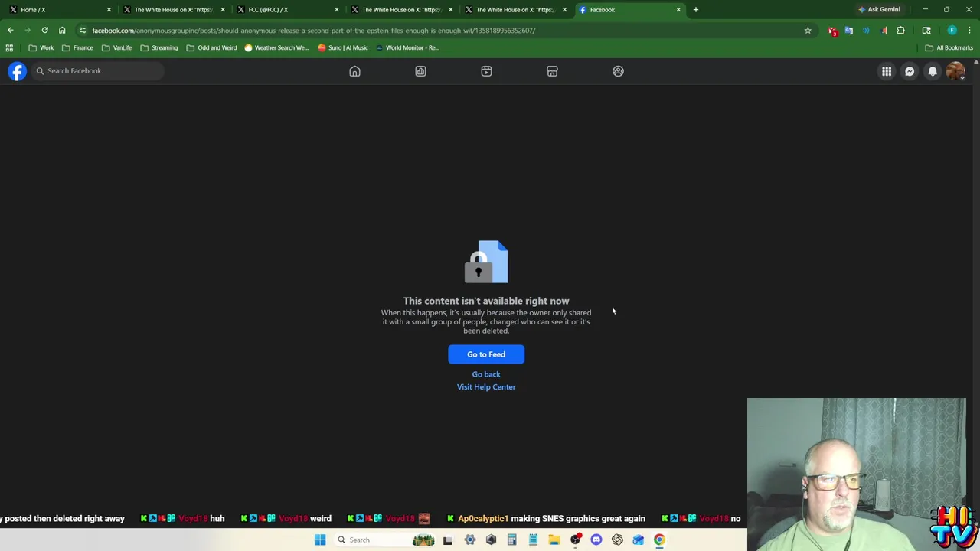
Task: Click the Ask Gemini button
Action: click(879, 9)
